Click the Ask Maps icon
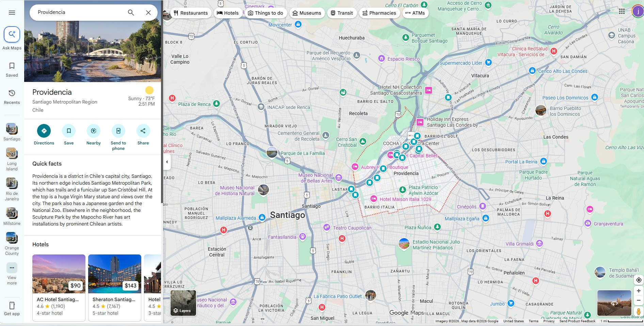The width and height of the screenshot is (644, 326). [12, 34]
